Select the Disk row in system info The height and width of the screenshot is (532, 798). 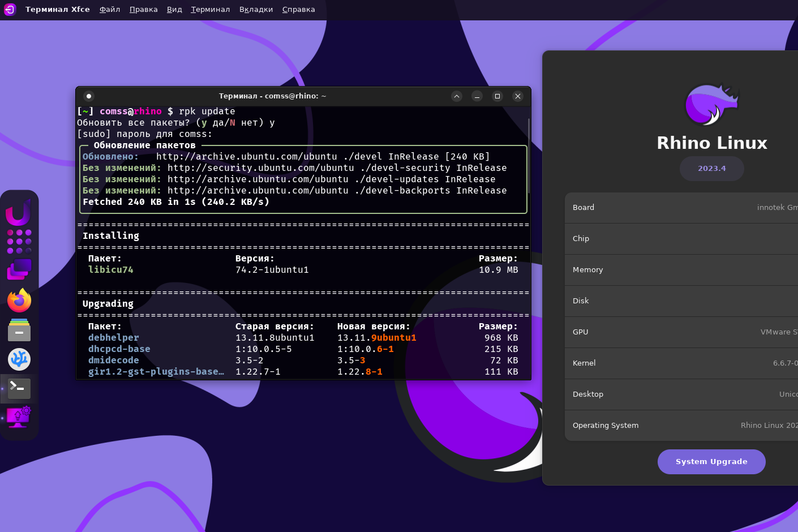[681, 301]
